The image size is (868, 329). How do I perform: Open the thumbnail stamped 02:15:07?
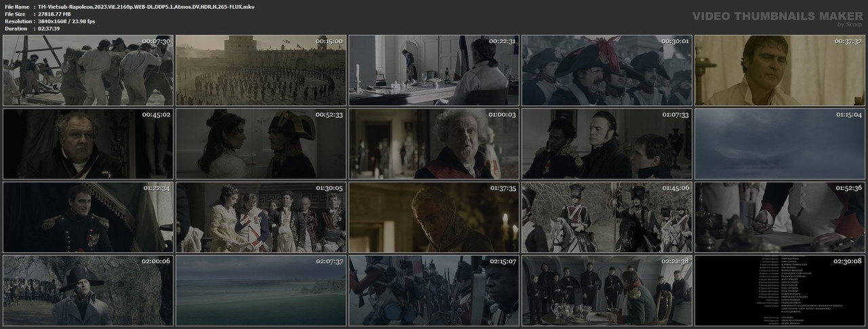click(434, 290)
